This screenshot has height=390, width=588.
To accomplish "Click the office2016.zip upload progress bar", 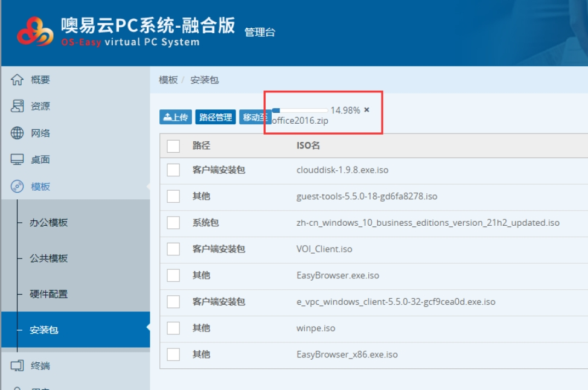I will [x=300, y=110].
